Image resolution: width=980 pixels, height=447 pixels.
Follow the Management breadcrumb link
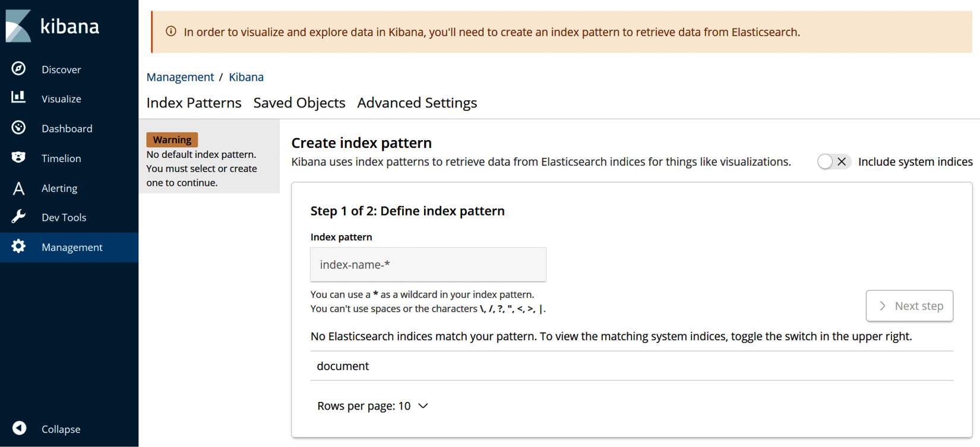(180, 77)
